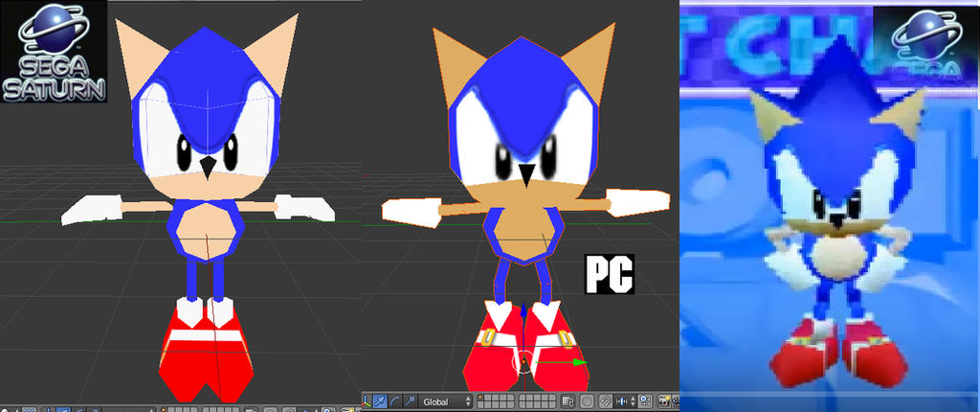The image size is (980, 412).
Task: Select layer 1 with the orange dot
Action: [x=480, y=398]
